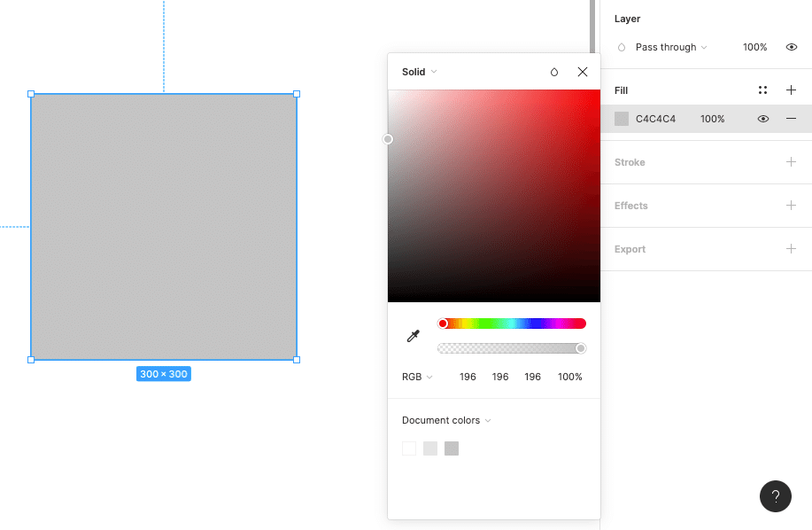
Task: Change the RGB color model dropdown
Action: tap(417, 377)
